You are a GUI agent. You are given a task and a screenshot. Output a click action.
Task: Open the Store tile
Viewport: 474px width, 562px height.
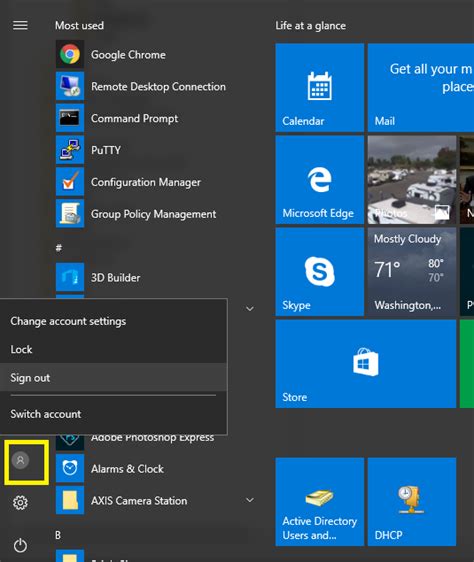click(x=366, y=364)
